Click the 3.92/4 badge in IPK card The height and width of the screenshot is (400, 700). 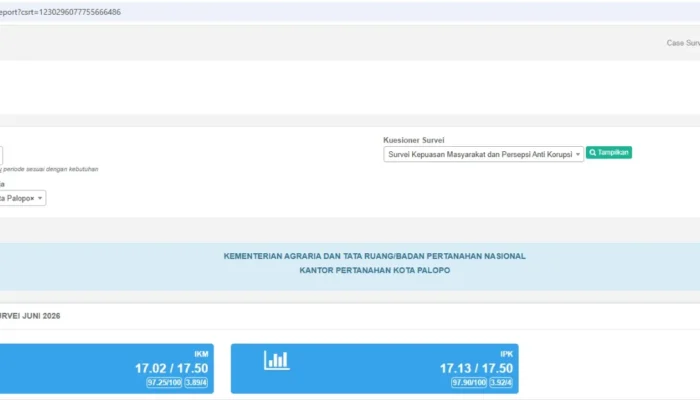tap(501, 383)
